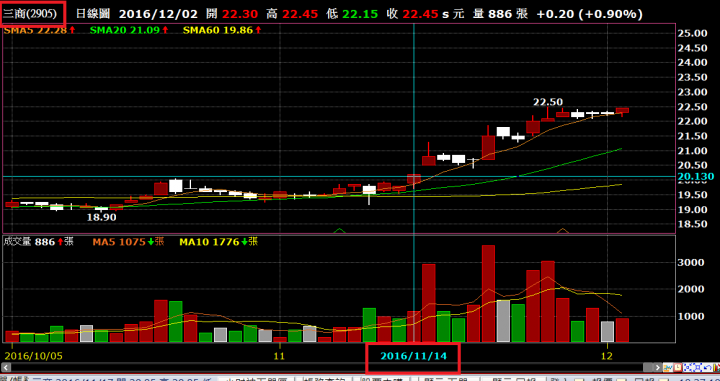
Task: Click the closing price 收 22.45 in the header
Action: coord(412,14)
